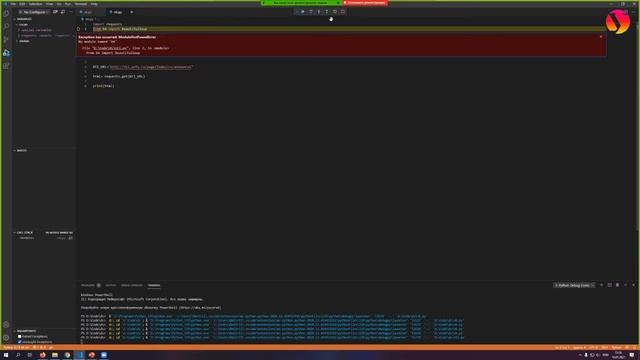Open the Selection menu
The image size is (640, 360).
(x=36, y=4)
